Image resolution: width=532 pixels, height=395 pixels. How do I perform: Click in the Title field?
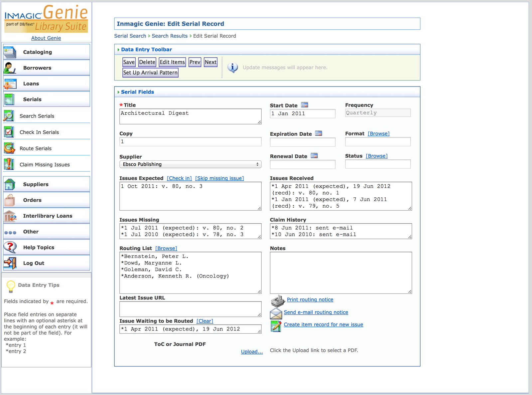coord(190,116)
